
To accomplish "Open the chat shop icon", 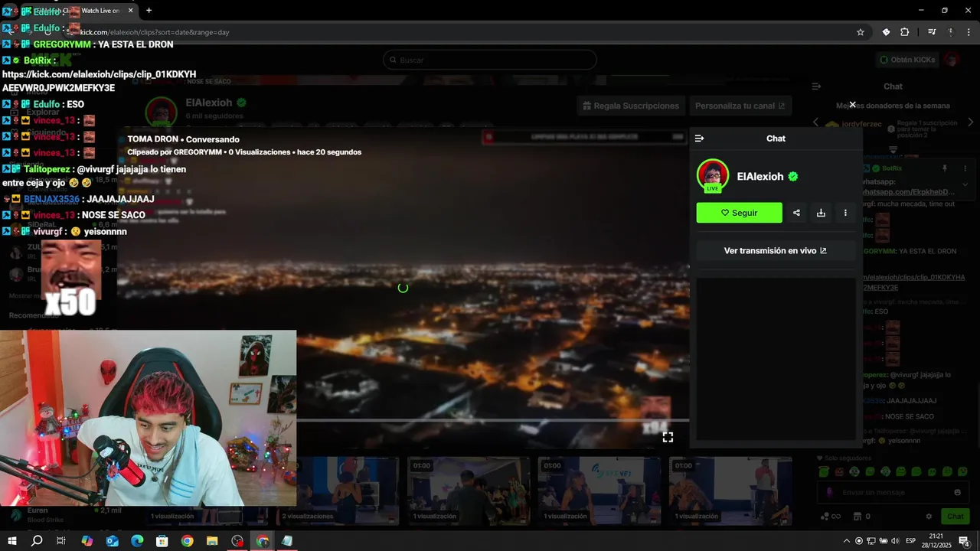I will pos(857,517).
